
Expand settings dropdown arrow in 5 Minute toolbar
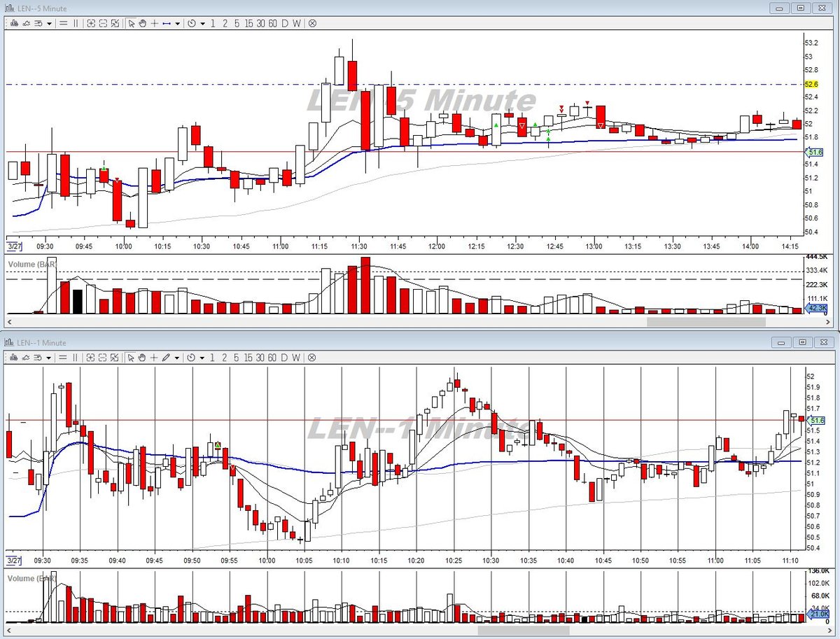[49, 23]
